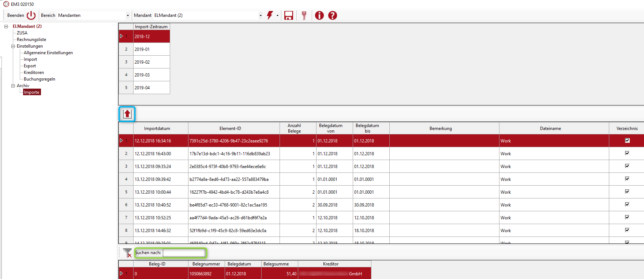Image resolution: width=644 pixels, height=279 pixels.
Task: Toggle Verzeichnis checkbox in row 8
Action: click(x=627, y=230)
